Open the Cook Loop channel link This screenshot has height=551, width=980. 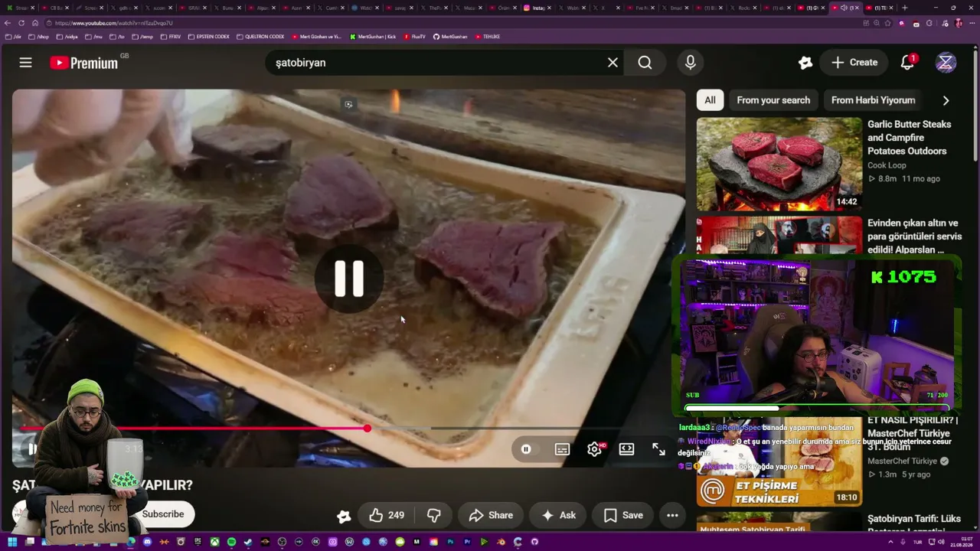[x=887, y=165]
